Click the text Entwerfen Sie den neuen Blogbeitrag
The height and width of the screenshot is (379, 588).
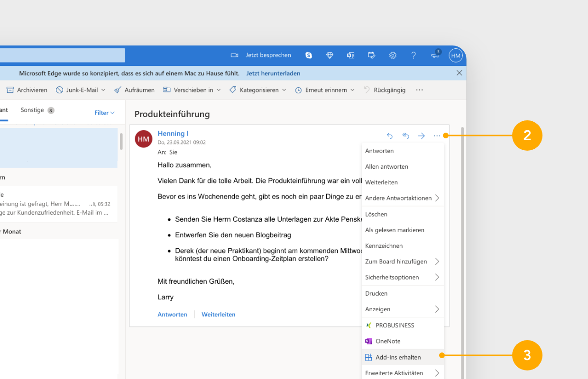233,235
